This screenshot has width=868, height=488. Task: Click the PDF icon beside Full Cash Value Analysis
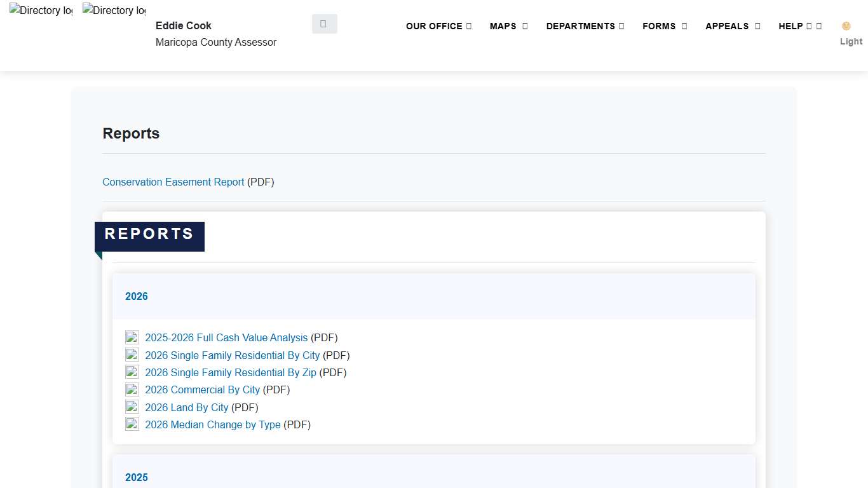coord(132,337)
